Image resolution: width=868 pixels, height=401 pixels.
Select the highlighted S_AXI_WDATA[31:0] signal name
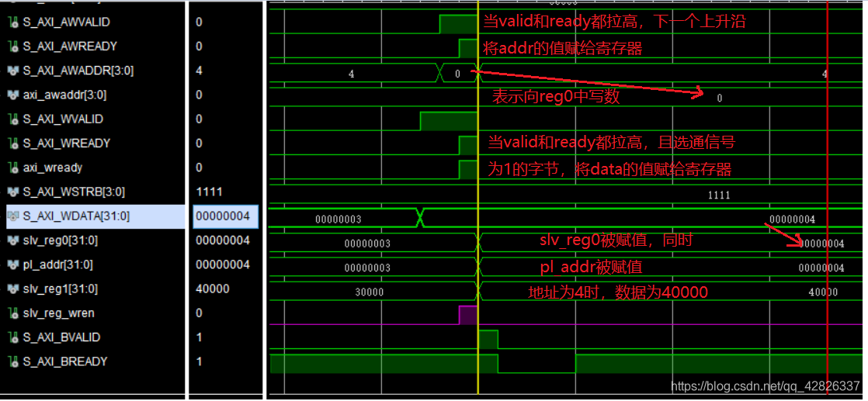pyautogui.click(x=76, y=216)
